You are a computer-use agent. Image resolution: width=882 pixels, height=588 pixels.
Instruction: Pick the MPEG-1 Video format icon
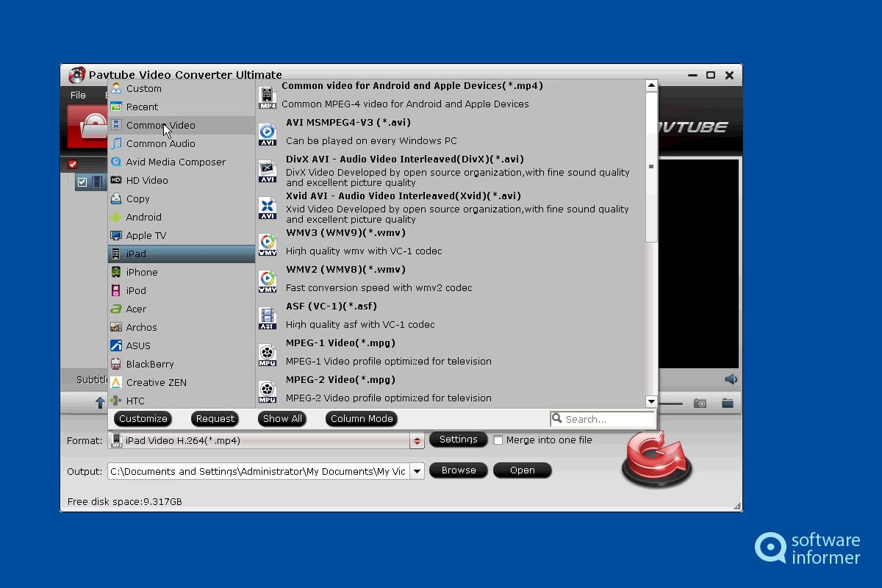(267, 355)
